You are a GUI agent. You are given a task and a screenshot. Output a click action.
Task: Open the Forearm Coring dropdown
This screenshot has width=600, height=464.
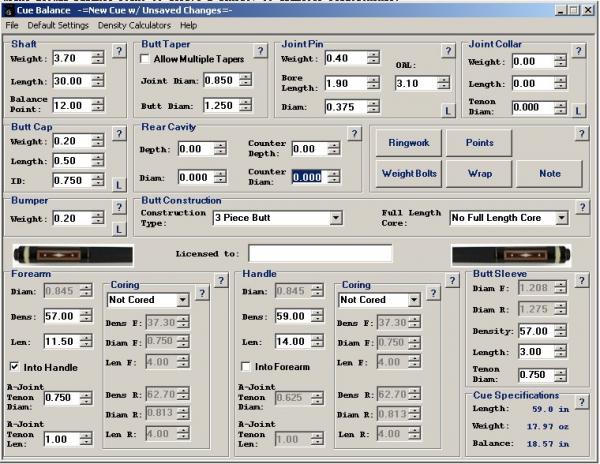pos(181,299)
